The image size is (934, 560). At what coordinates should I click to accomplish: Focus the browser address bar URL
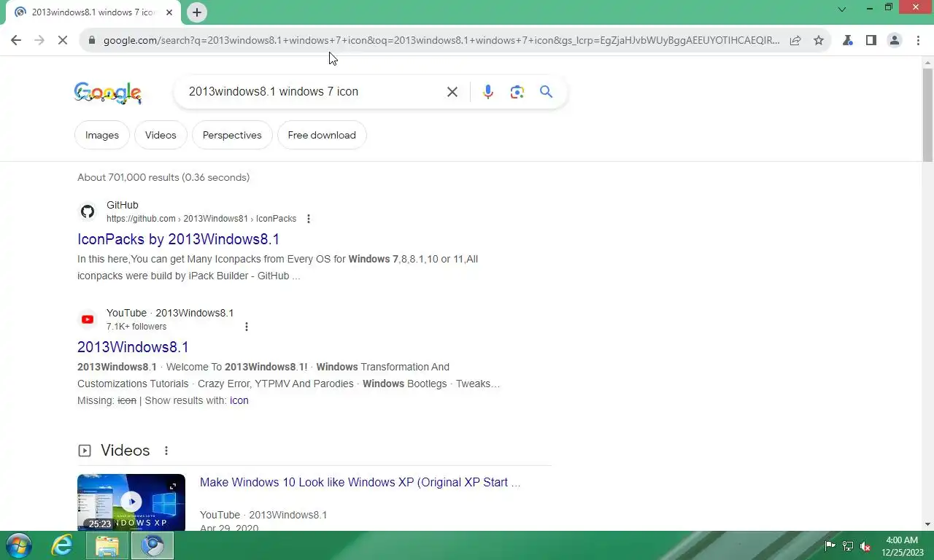click(x=441, y=41)
